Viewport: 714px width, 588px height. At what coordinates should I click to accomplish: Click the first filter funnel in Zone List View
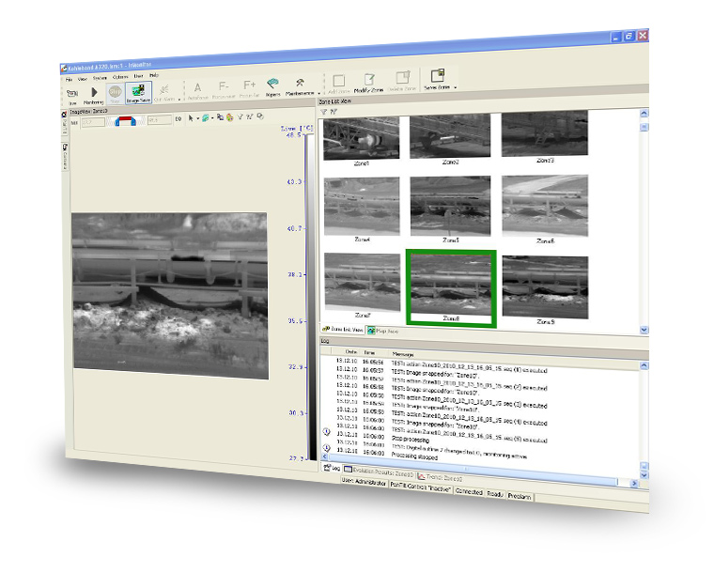[324, 112]
